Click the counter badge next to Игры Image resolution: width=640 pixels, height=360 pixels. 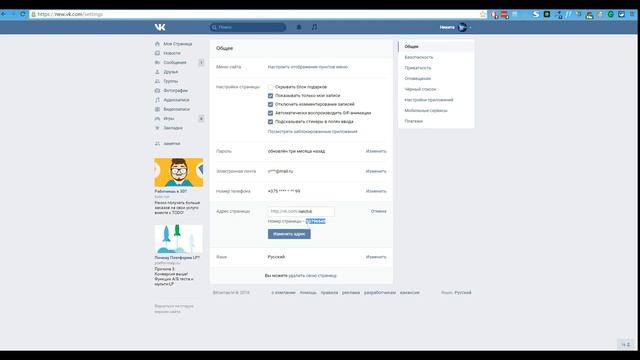(201, 119)
